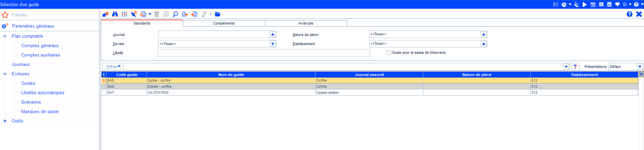Viewport: 644px width, 150px height.
Task: Open the Devise dropdown list
Action: point(273,44)
